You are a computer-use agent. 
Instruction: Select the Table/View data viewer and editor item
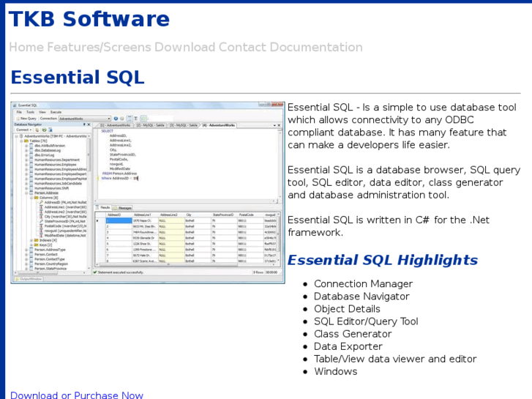pyautogui.click(x=395, y=359)
